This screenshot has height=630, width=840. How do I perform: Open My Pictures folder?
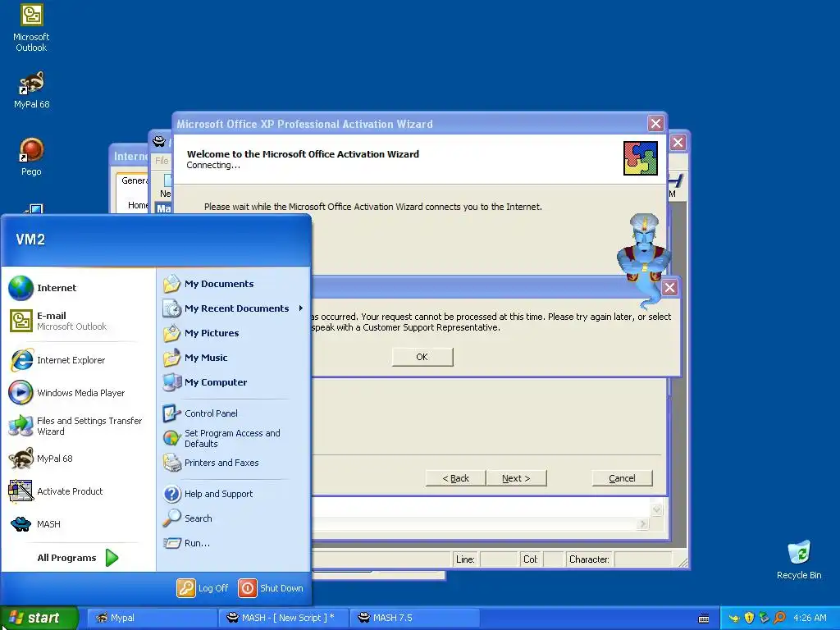(234, 333)
